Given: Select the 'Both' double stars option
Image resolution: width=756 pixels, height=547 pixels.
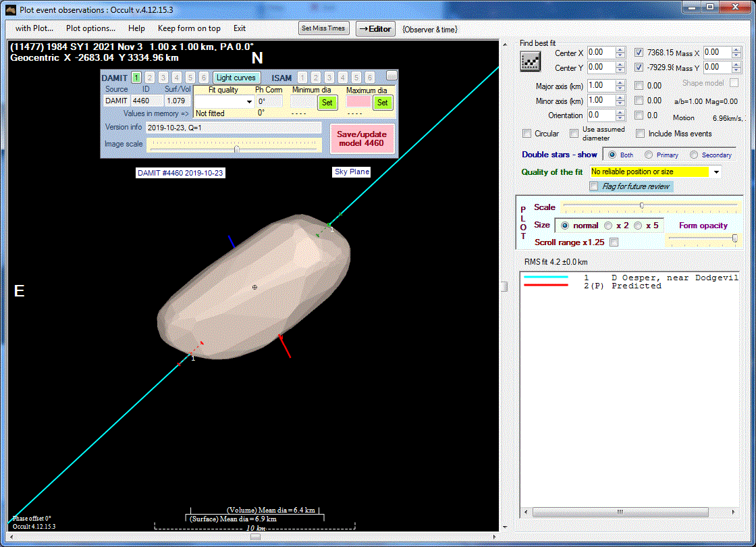Looking at the screenshot, I should pos(612,155).
